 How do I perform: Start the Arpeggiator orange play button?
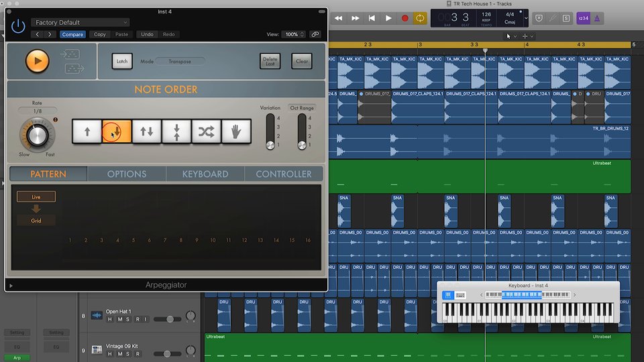(x=37, y=61)
